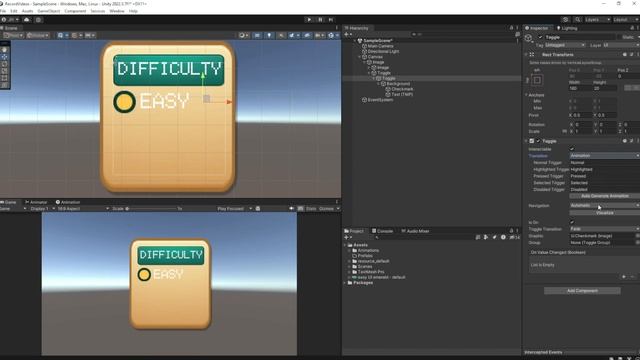640x360 pixels.
Task: Select the Move tool in the Scene toolbar
Action: tap(4, 57)
